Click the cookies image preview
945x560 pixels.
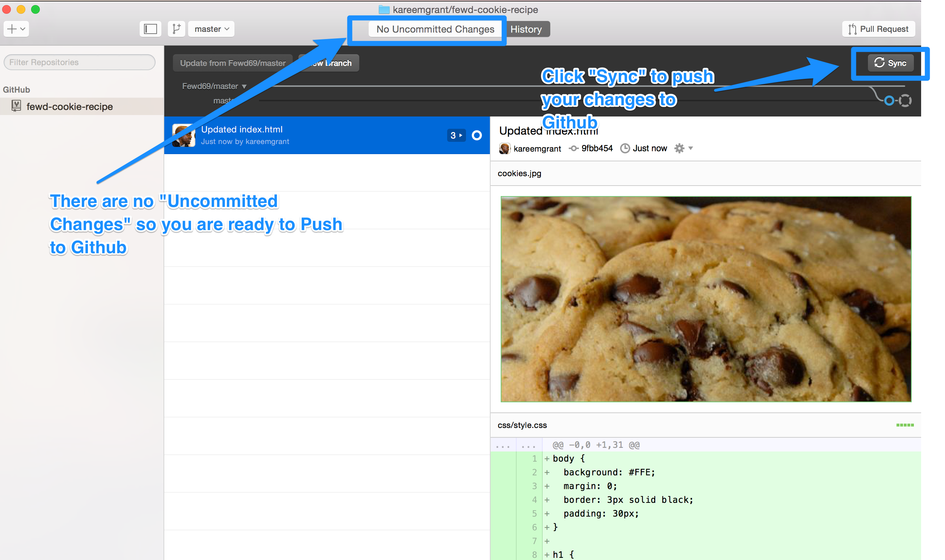706,299
